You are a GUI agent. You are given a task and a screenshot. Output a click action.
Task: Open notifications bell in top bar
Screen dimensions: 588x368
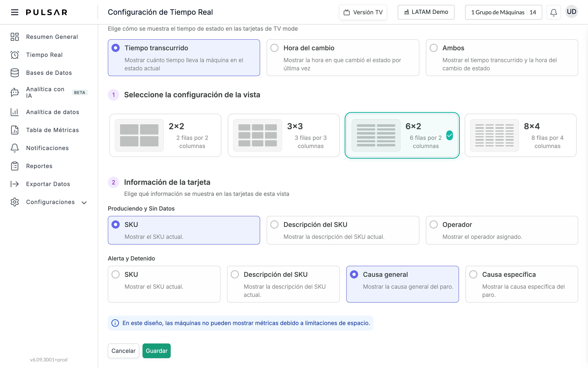[x=553, y=12]
